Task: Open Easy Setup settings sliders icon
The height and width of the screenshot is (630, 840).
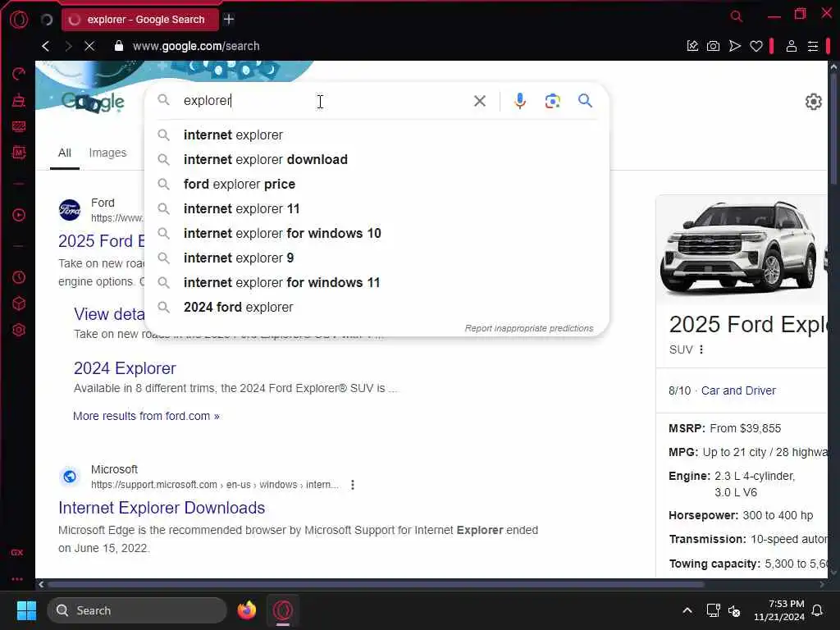Action: pyautogui.click(x=813, y=46)
